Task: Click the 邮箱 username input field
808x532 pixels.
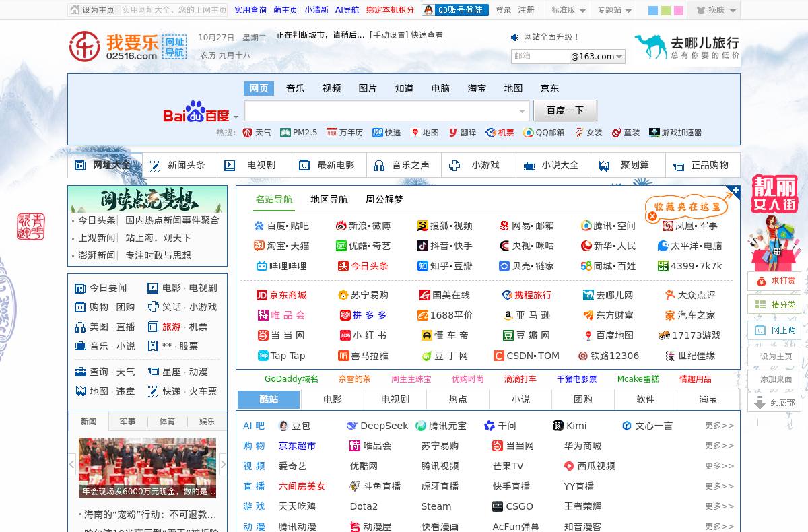Action: [x=540, y=57]
